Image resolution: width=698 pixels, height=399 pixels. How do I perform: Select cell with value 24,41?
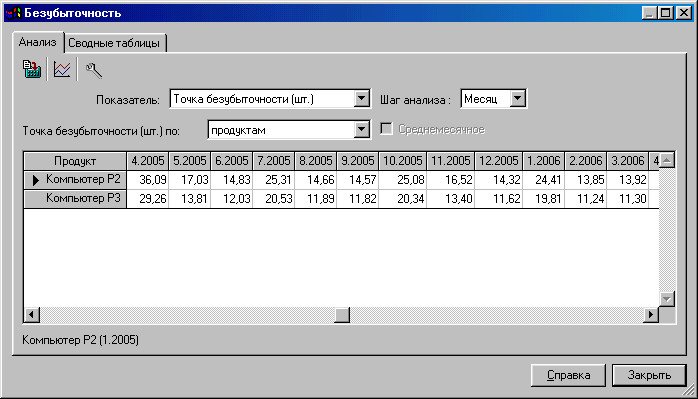coord(544,180)
